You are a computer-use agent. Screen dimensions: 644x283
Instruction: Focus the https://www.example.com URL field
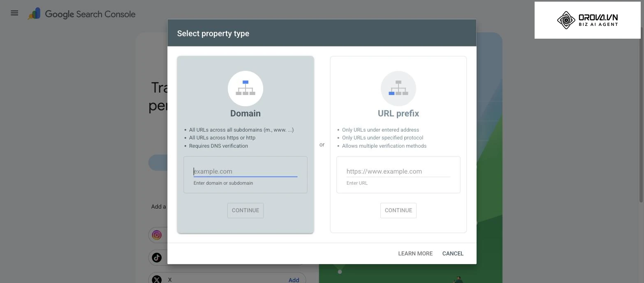point(398,172)
